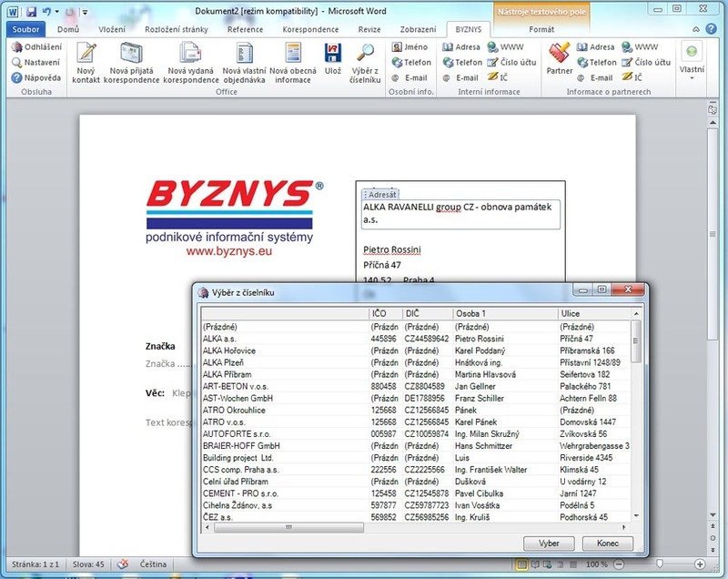Image resolution: width=728 pixels, height=579 pixels.
Task: Open Výběr z číselníku magnifier tool
Action: coord(364,62)
